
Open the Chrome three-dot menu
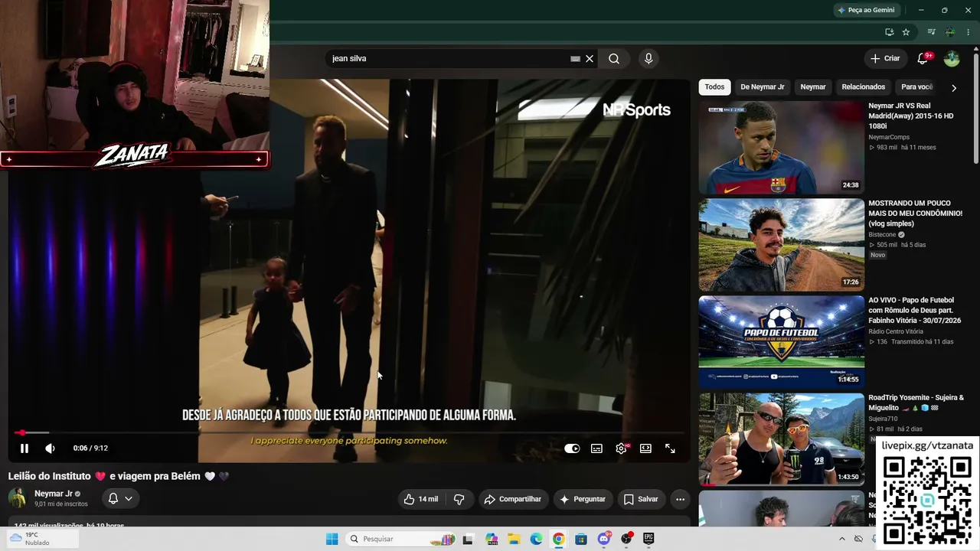[968, 32]
